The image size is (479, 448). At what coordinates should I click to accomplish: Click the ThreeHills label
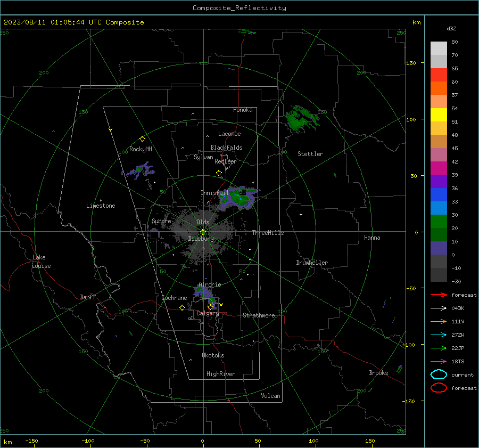click(268, 233)
